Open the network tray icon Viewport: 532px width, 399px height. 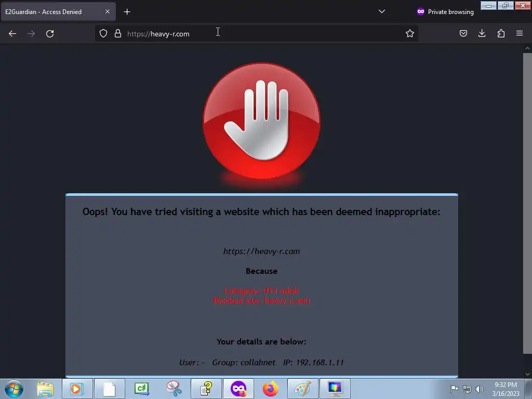(x=467, y=389)
